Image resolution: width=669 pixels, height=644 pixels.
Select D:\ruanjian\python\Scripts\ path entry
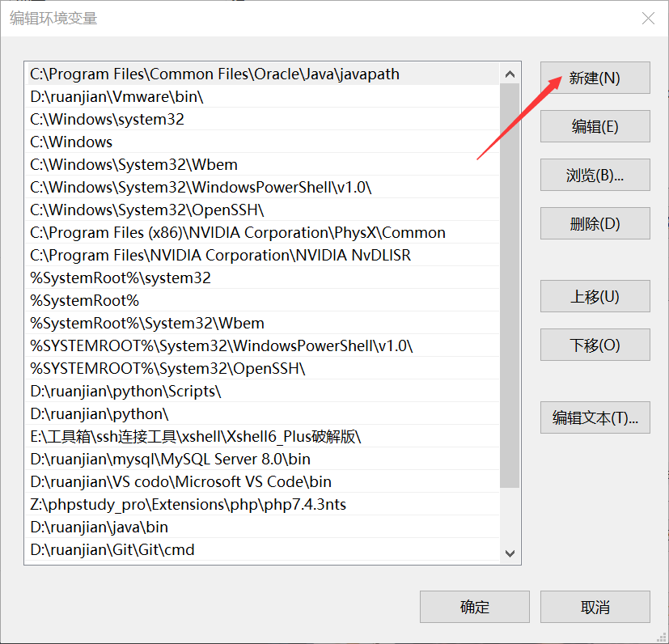tap(125, 391)
